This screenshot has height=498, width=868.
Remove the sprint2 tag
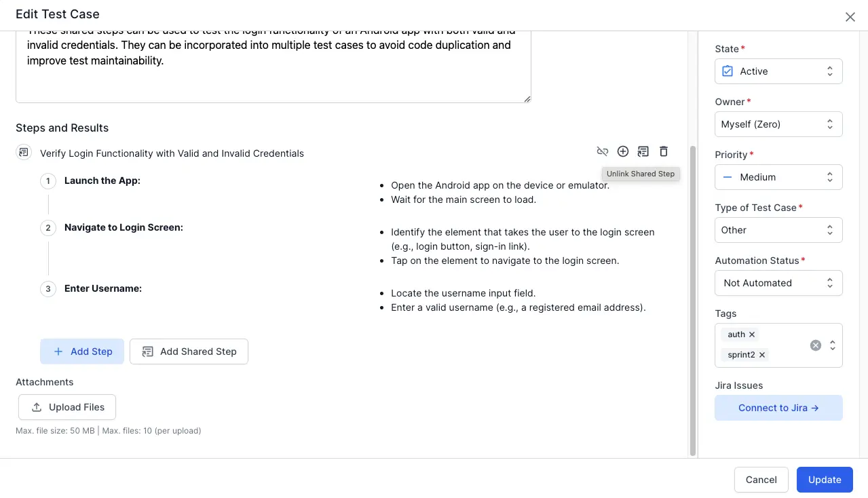pyautogui.click(x=762, y=355)
